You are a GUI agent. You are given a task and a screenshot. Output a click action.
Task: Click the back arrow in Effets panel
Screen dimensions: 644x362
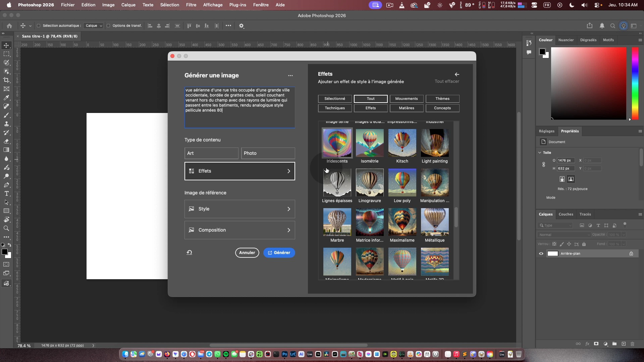click(x=457, y=74)
